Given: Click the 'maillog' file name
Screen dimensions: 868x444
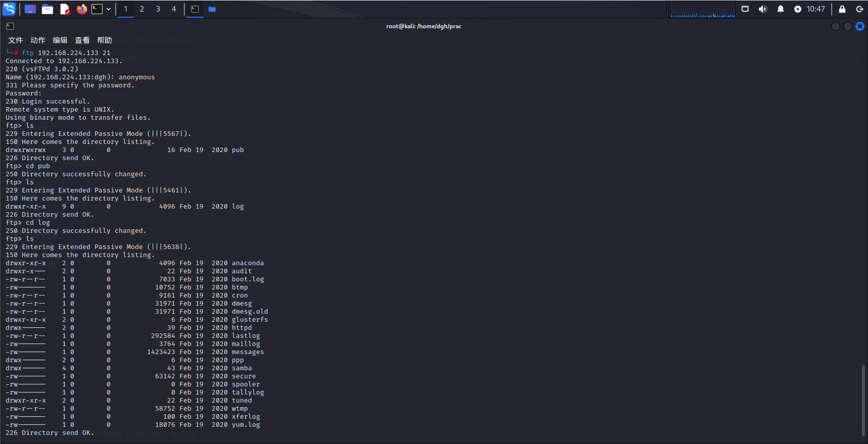Looking at the screenshot, I should tap(246, 344).
